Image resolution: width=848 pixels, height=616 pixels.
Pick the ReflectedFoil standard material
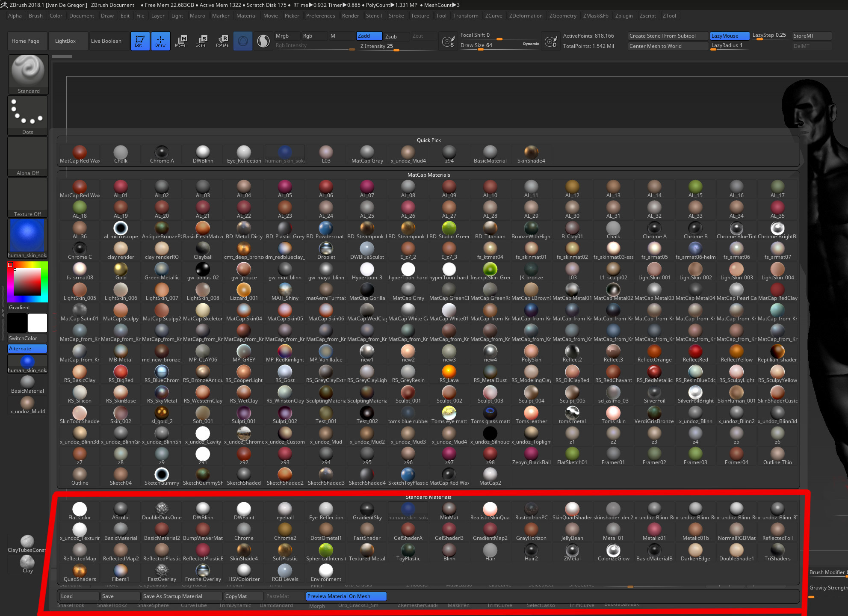tap(777, 532)
